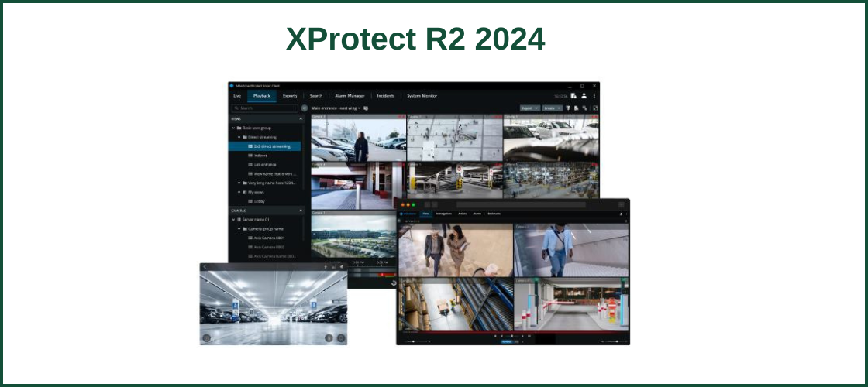
Task: Switch to the Alarm Manager tab
Action: point(350,96)
